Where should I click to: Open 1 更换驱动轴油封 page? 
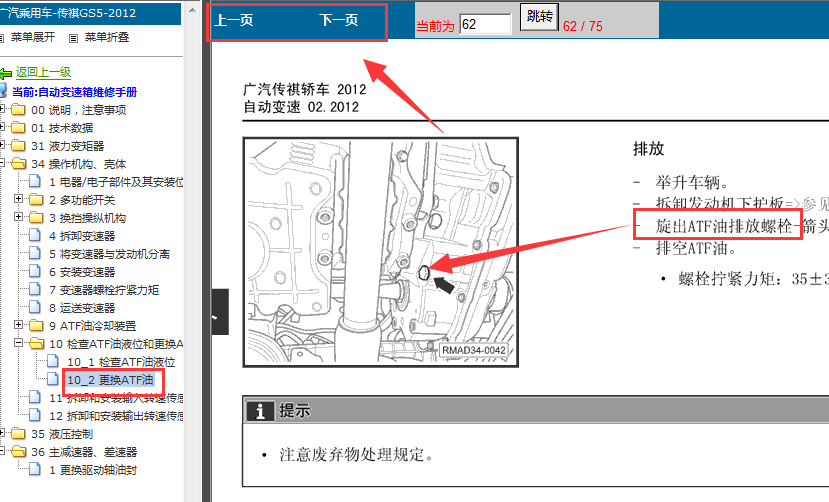point(93,470)
